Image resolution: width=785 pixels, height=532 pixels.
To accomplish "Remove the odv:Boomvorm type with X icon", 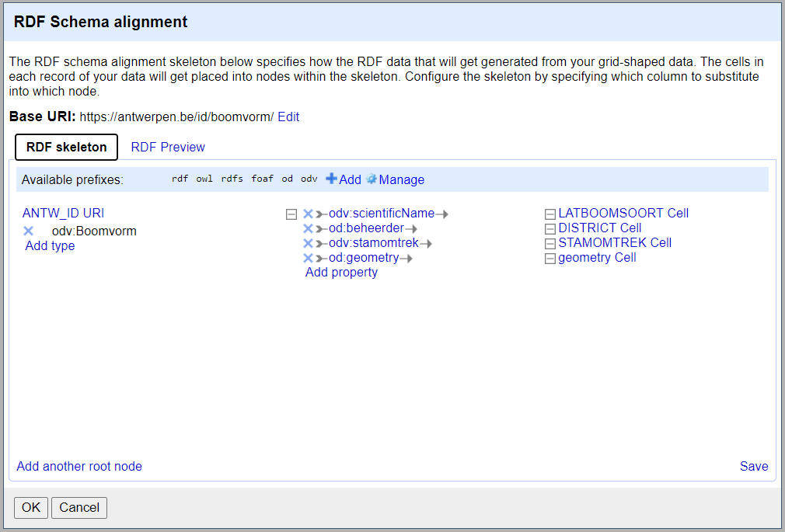I will tap(29, 231).
